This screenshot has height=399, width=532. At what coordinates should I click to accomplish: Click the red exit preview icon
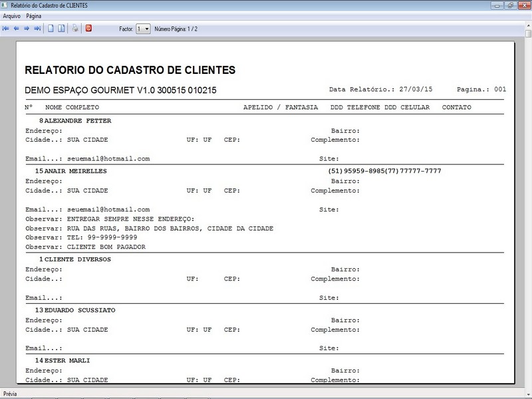pos(88,28)
